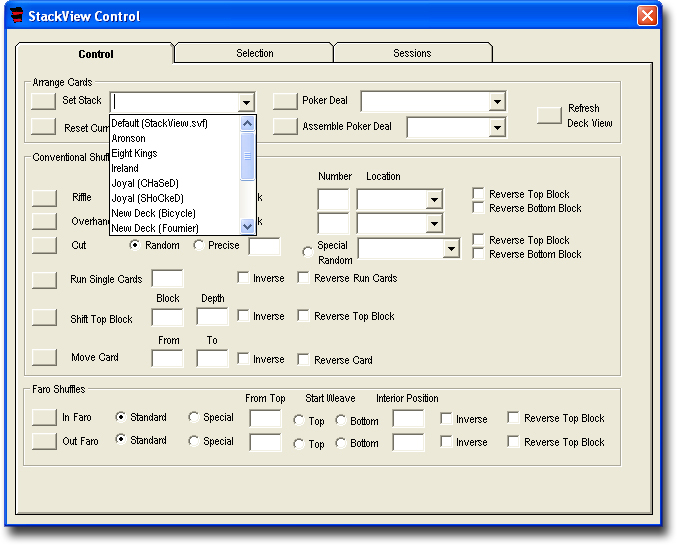This screenshot has height=545, width=677.
Task: Pick Joyal (CHaSeD) stack
Action: (175, 183)
